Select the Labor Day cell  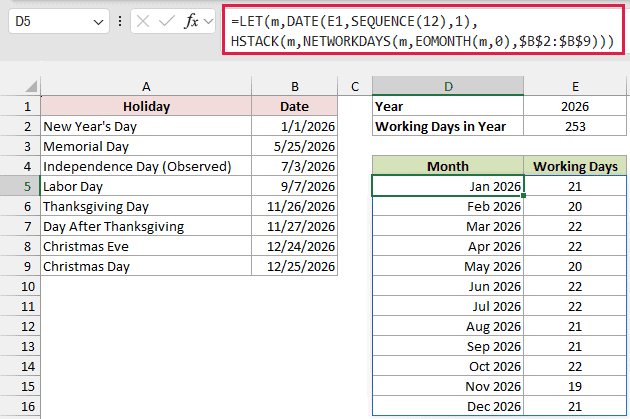pyautogui.click(x=146, y=186)
